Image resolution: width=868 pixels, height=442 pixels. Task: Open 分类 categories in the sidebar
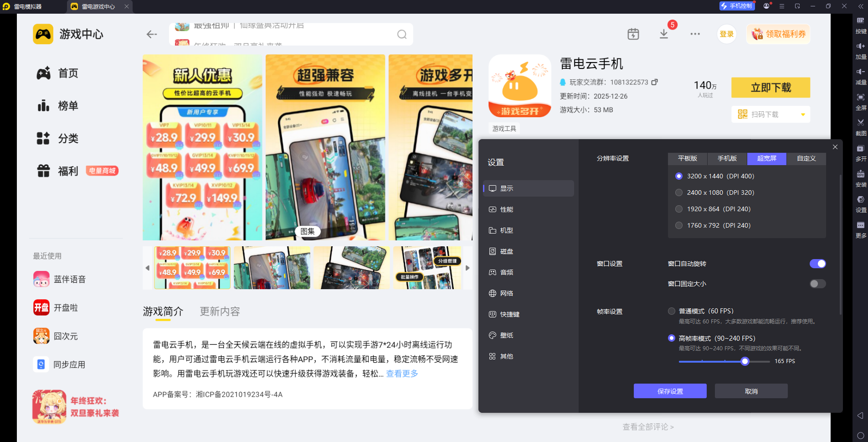click(57, 138)
